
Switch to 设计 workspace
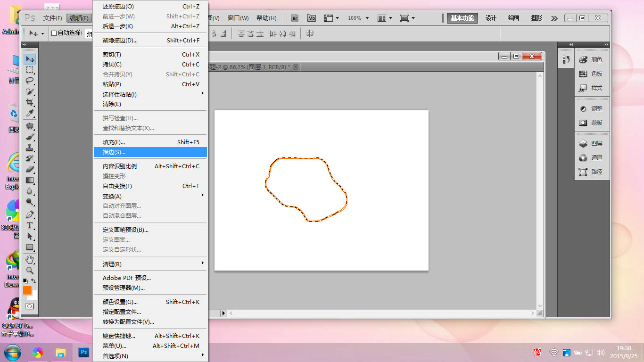(491, 18)
